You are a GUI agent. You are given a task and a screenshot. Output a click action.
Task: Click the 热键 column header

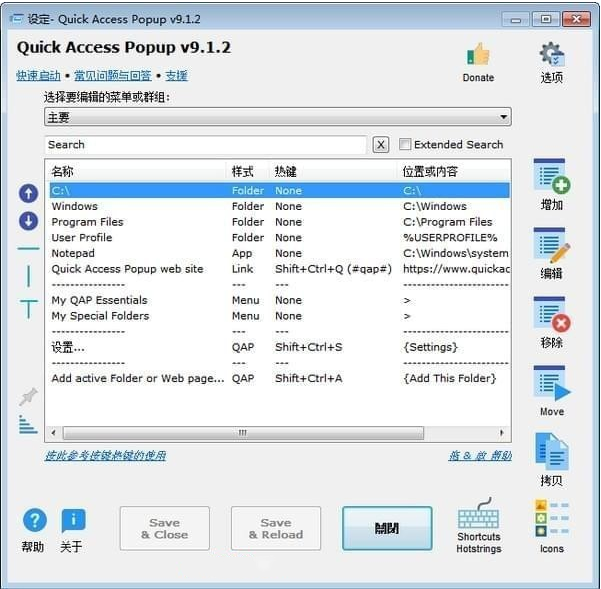[333, 171]
